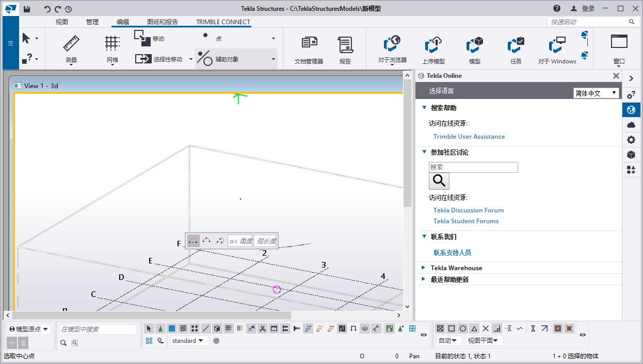Image resolution: width=643 pixels, height=364 pixels.
Task: Toggle the crossed-box snap switch
Action: click(x=440, y=328)
